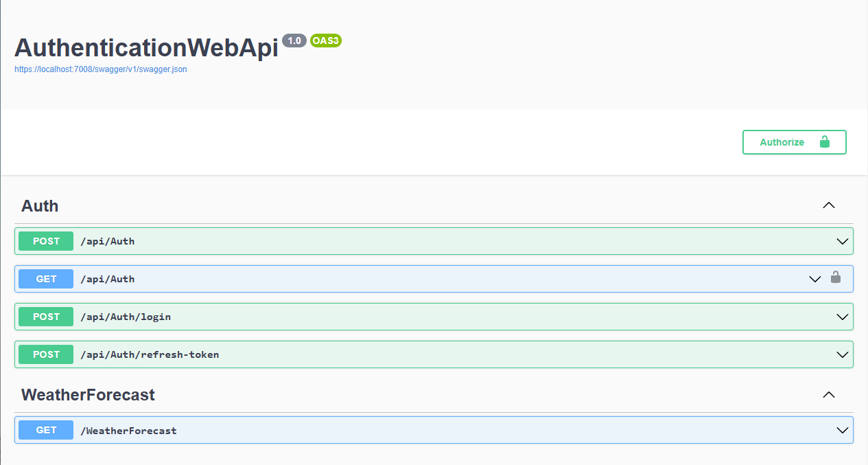Select the /WeatherForecast path text

pyautogui.click(x=128, y=431)
